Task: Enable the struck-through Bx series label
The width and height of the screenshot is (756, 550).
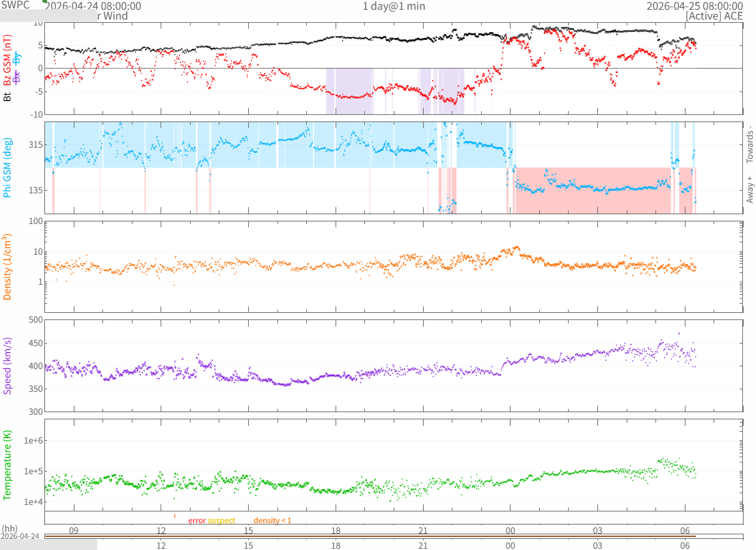Action: 18,76
